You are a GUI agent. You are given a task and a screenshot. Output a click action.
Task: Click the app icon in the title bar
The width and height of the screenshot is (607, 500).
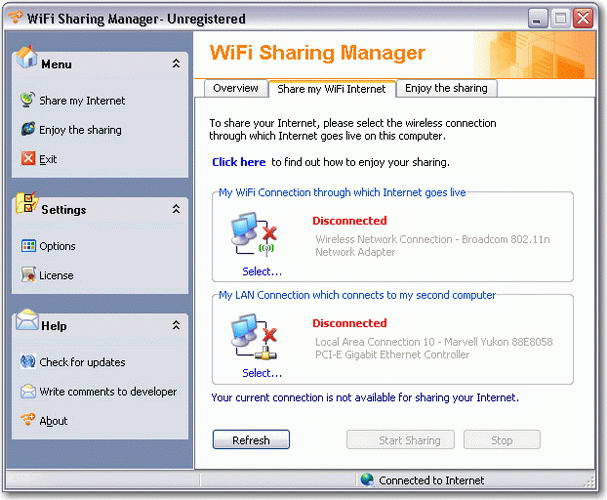[x=15, y=17]
